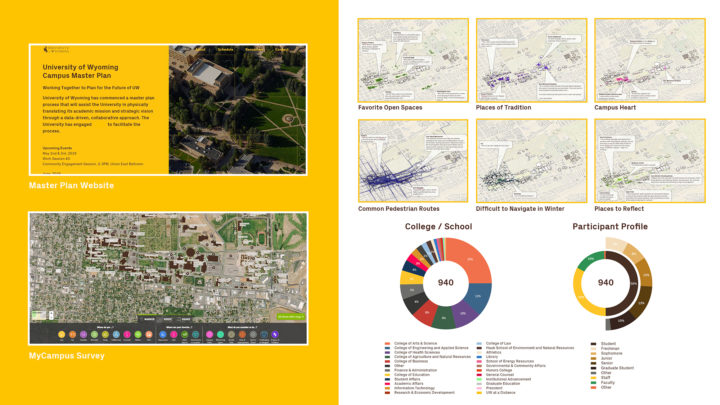The width and height of the screenshot is (720, 405).
Task: Click College of Arts & Science legend swatch
Action: (388, 343)
